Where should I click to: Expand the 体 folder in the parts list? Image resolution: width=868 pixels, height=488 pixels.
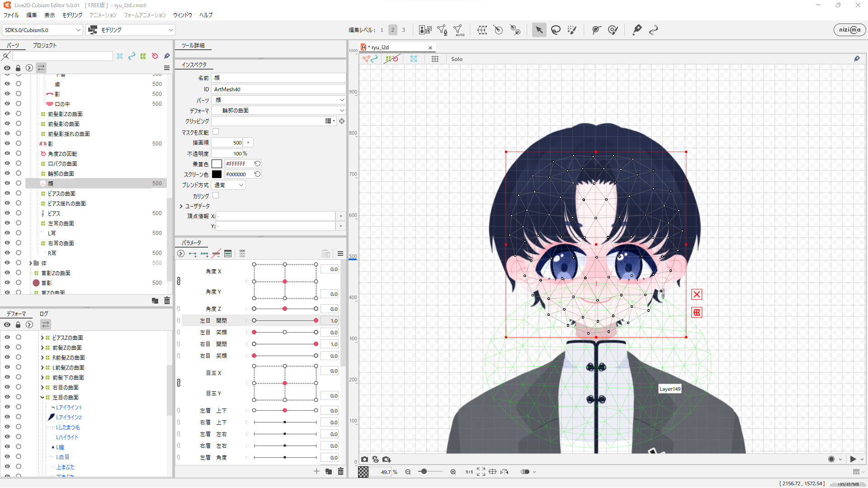pos(31,263)
